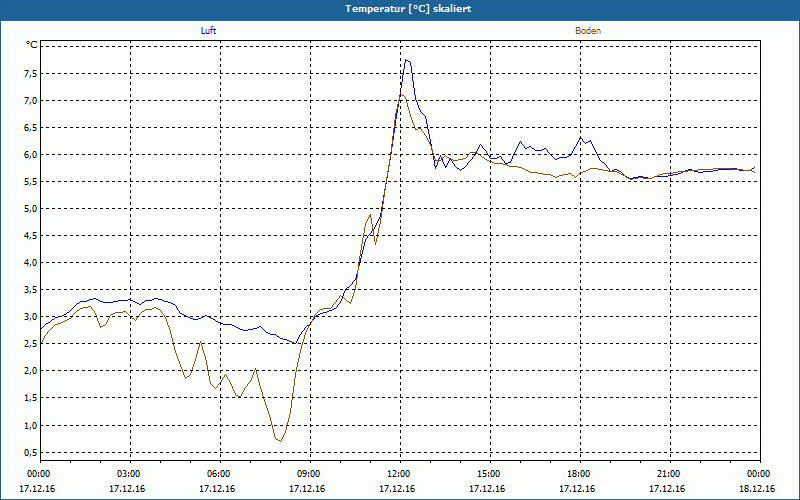Click the '3,5' y-axis value

[x=30, y=290]
